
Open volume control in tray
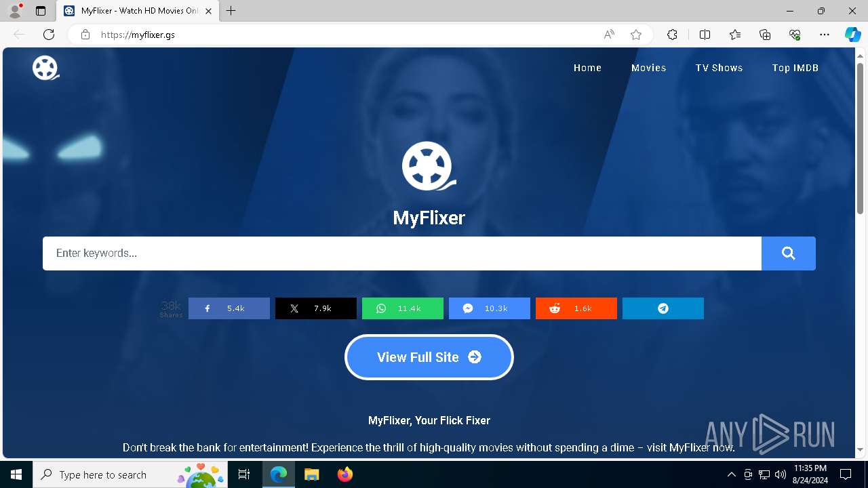(x=781, y=474)
